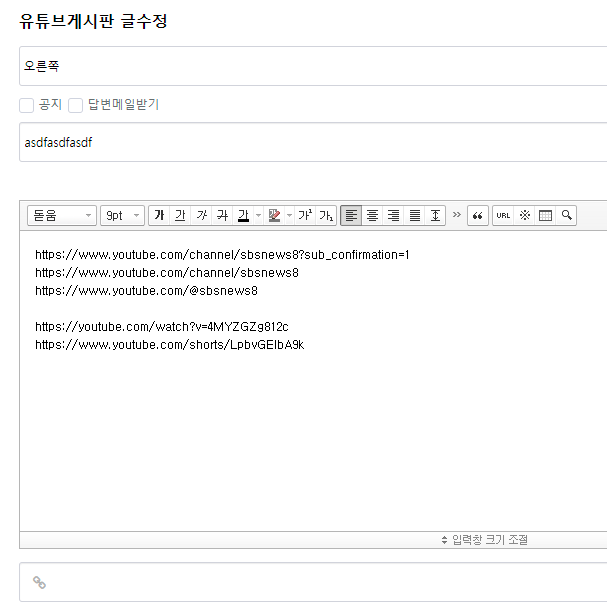This screenshot has height=607, width=607.
Task: Expand the font color picker arrow
Action: pyautogui.click(x=258, y=215)
